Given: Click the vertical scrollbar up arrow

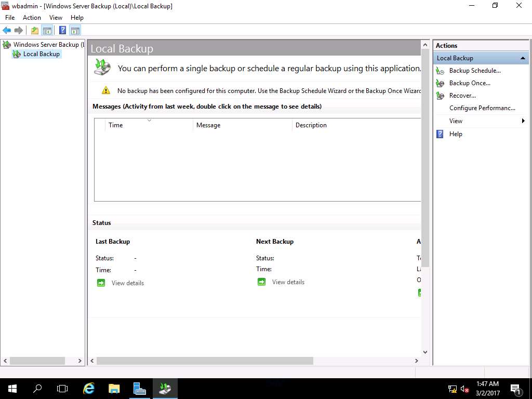Looking at the screenshot, I should [x=425, y=45].
